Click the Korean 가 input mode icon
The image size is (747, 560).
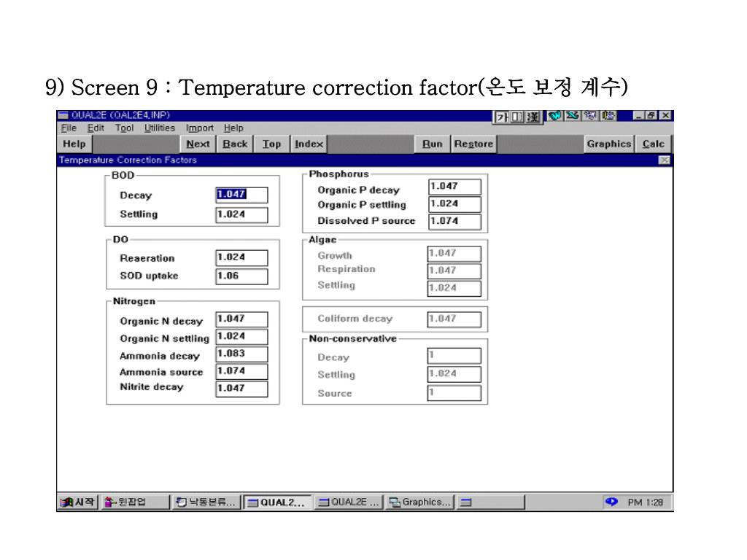(x=502, y=117)
